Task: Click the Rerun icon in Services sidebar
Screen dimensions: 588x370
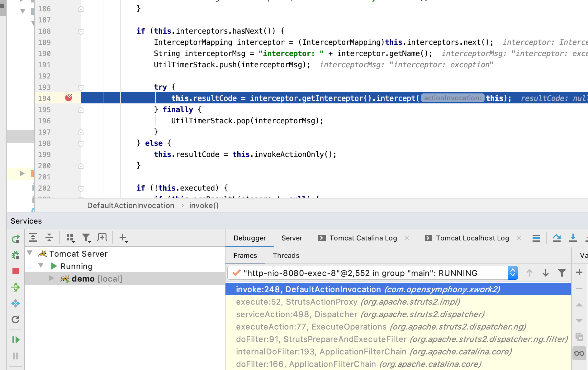Action: point(16,239)
